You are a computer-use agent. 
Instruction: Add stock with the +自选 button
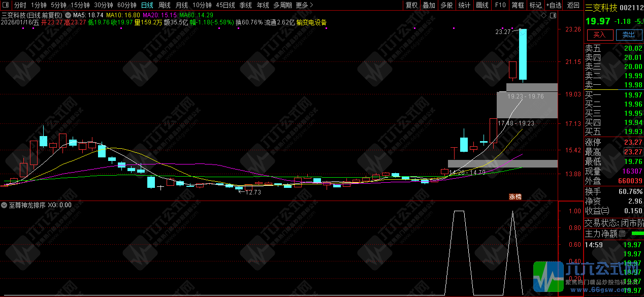coord(554,5)
